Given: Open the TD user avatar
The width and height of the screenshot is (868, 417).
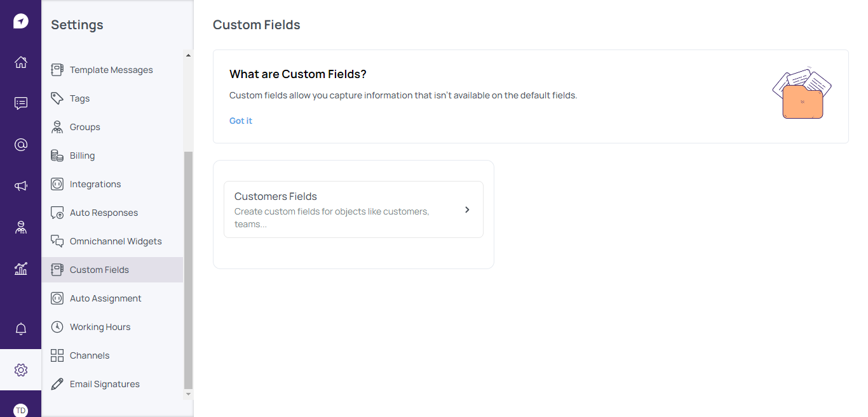Looking at the screenshot, I should pos(21,410).
